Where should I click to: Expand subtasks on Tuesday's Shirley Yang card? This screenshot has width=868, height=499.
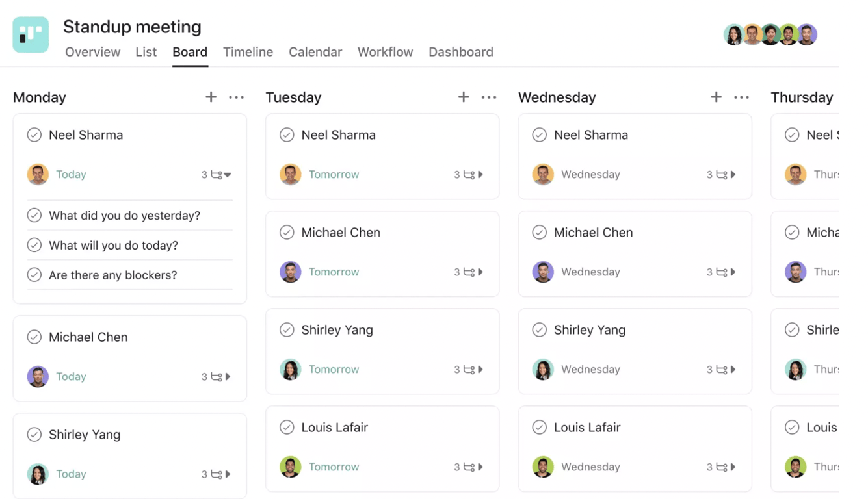coord(480,370)
